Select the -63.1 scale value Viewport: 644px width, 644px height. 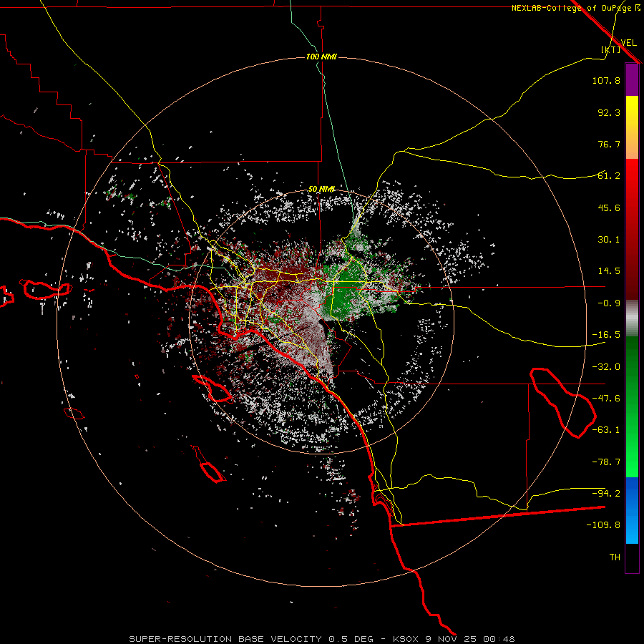click(606, 430)
